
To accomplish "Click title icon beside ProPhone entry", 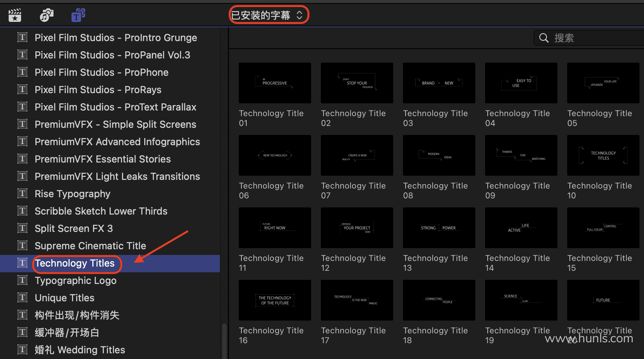I will click(x=23, y=72).
